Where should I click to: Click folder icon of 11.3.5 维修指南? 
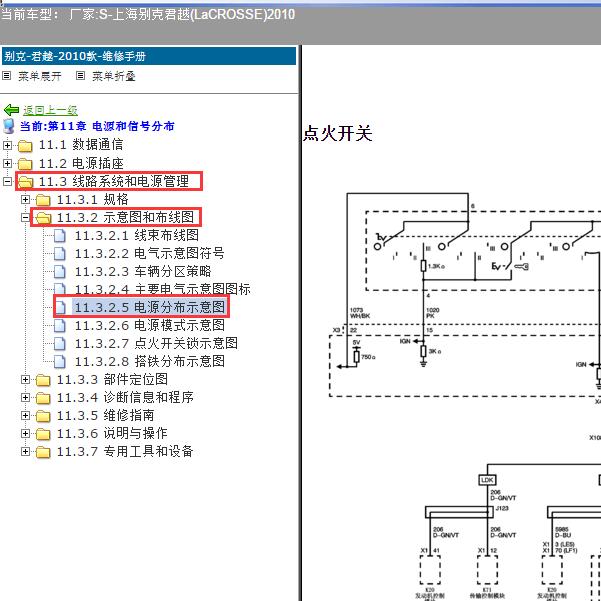click(43, 416)
